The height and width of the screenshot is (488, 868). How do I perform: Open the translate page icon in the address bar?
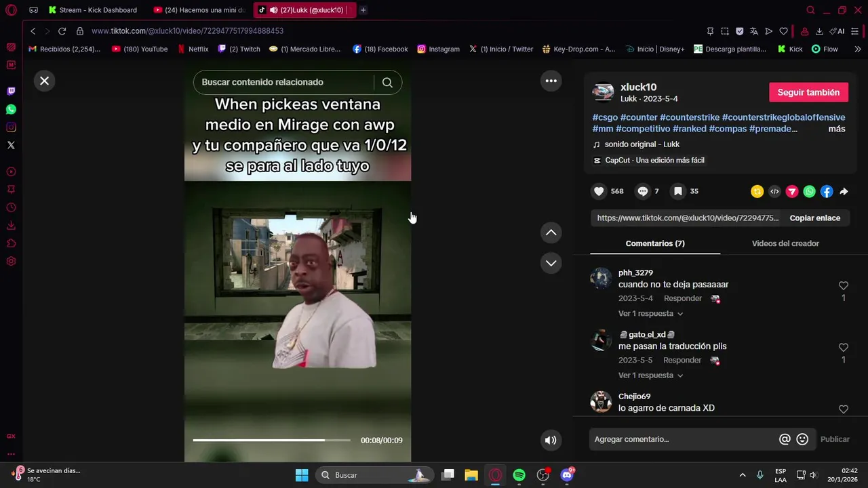[753, 31]
